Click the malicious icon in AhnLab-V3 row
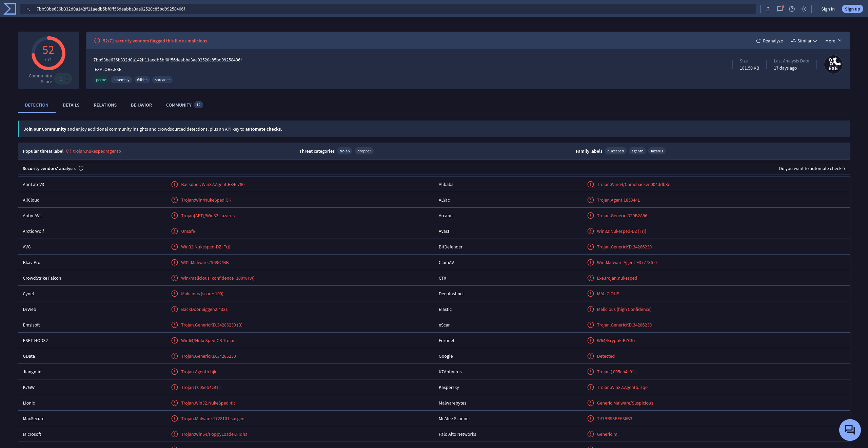The image size is (868, 448). point(175,184)
